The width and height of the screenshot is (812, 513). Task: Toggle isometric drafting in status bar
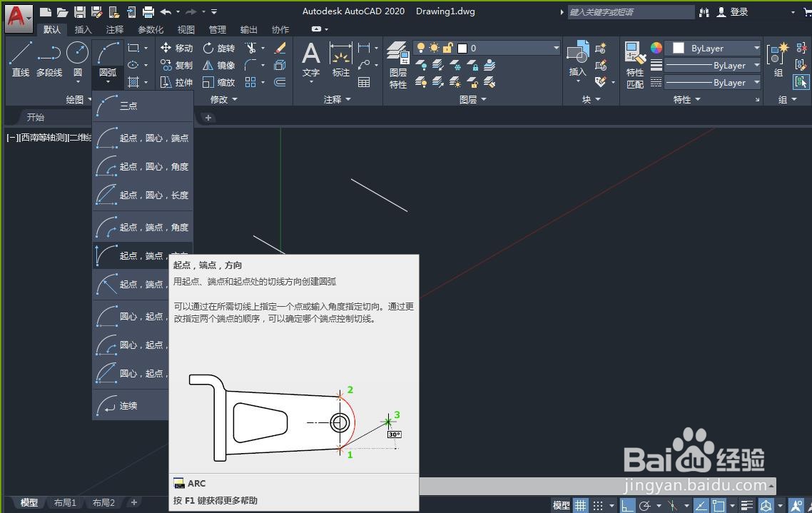pyautogui.click(x=672, y=505)
